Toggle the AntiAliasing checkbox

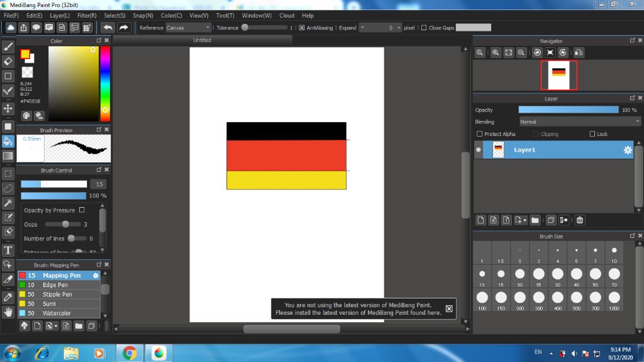[x=301, y=28]
